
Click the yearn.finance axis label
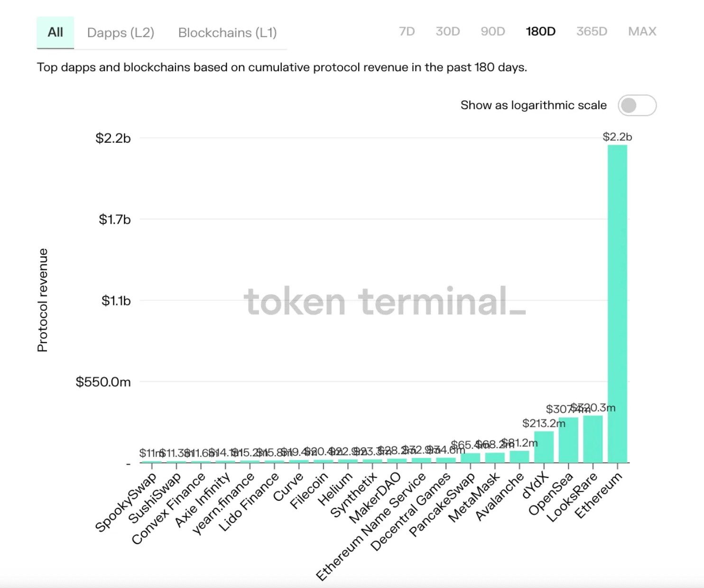point(223,504)
